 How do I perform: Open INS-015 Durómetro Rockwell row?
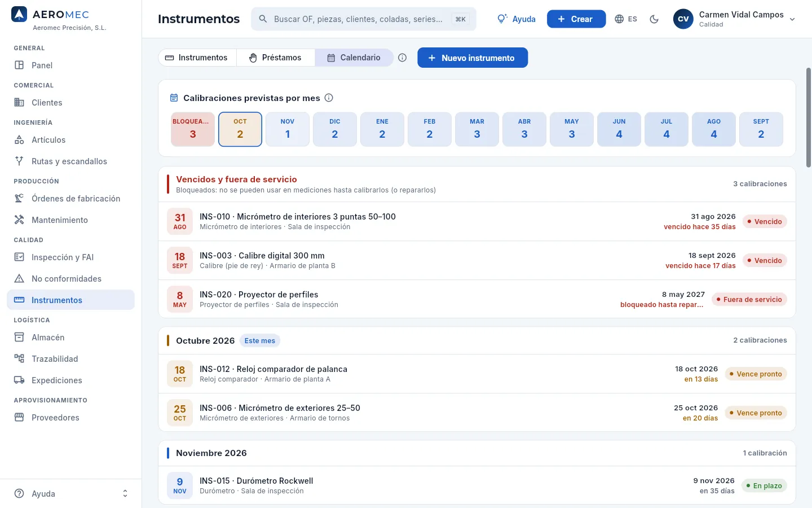(477, 485)
